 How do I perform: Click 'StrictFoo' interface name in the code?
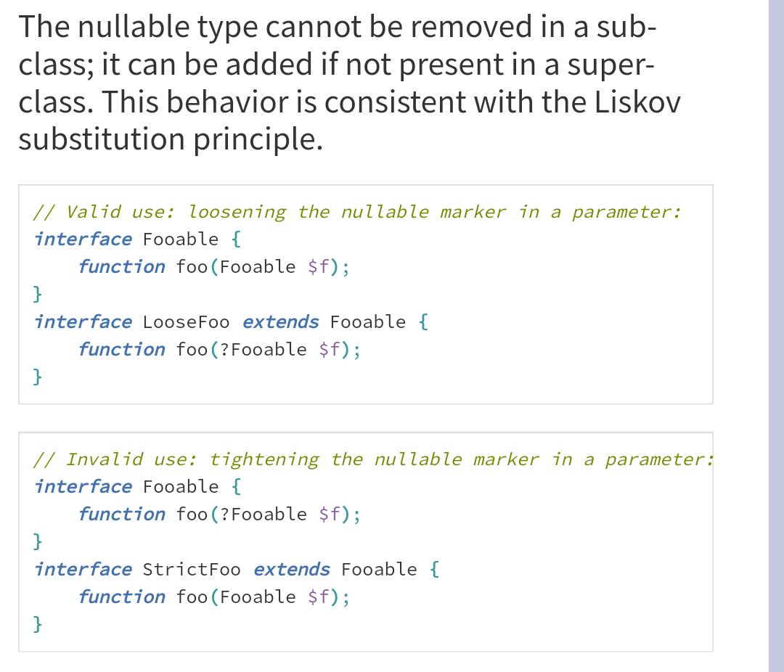tap(192, 570)
